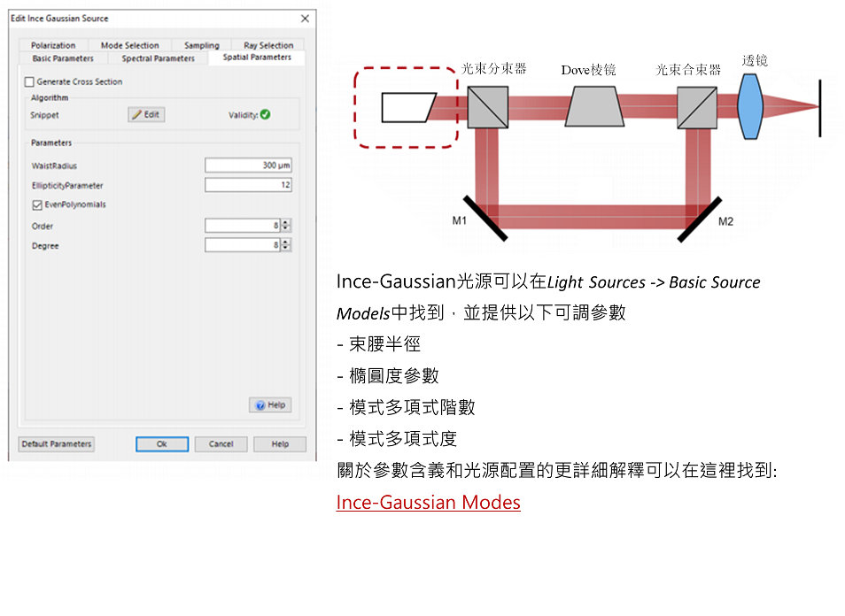
Task: Uncheck the EvenPolynomials checkbox
Action: pyautogui.click(x=36, y=204)
